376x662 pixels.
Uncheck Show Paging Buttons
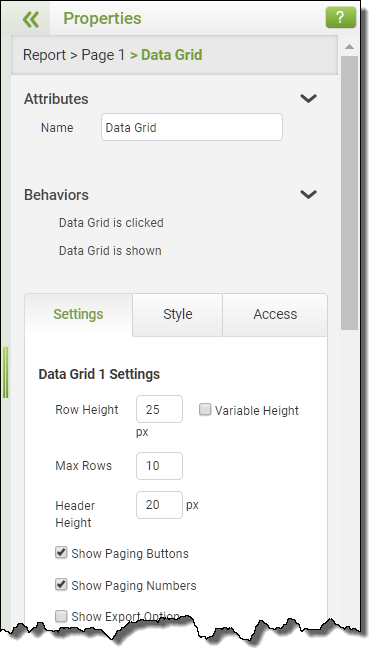point(61,553)
